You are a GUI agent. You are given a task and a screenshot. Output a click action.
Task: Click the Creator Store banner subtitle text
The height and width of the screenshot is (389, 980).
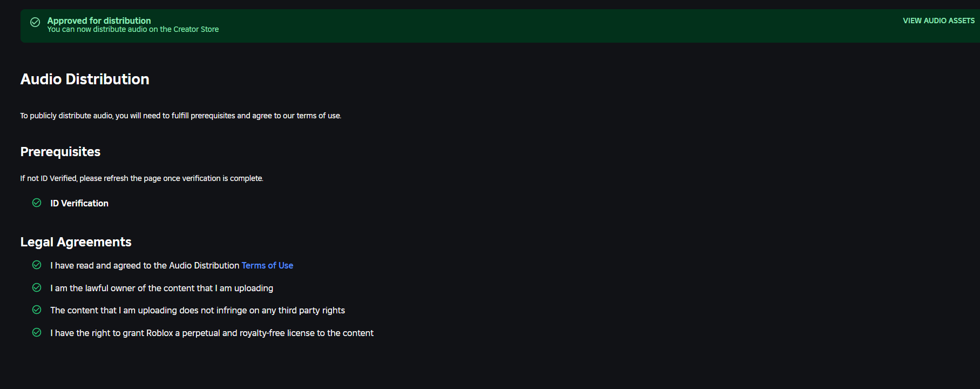pyautogui.click(x=133, y=30)
